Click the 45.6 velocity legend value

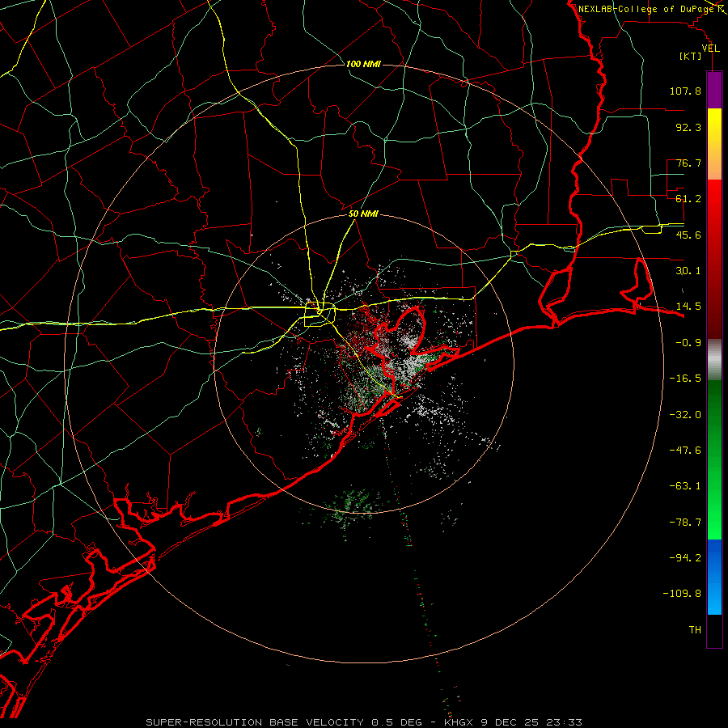click(x=688, y=235)
